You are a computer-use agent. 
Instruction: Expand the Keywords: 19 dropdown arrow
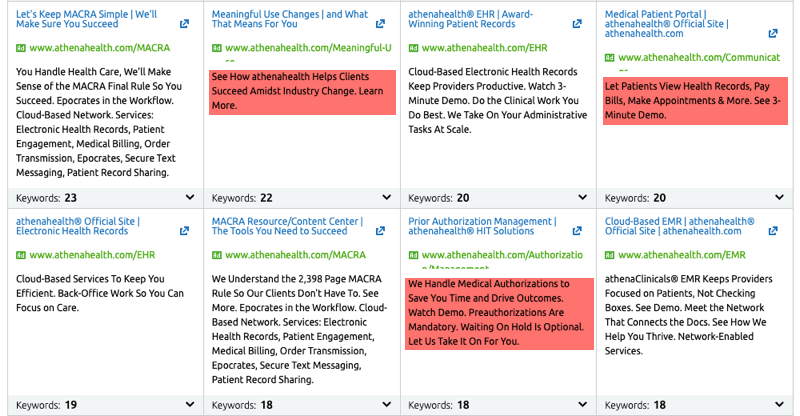point(190,405)
